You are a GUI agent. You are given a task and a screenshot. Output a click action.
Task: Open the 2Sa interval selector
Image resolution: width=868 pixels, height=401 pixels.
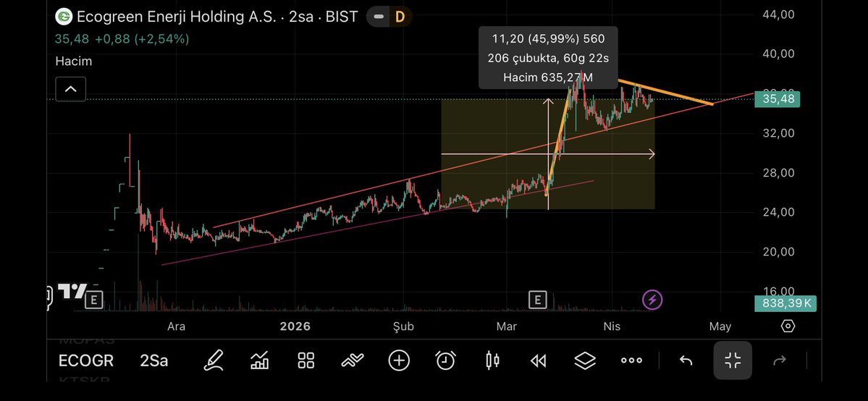tap(154, 361)
